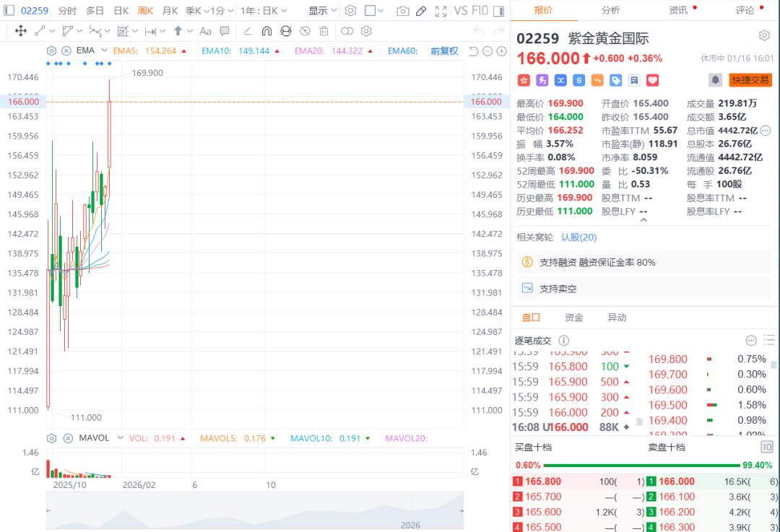Remove the MAVOL indicator
The image size is (780, 532).
coord(68,438)
